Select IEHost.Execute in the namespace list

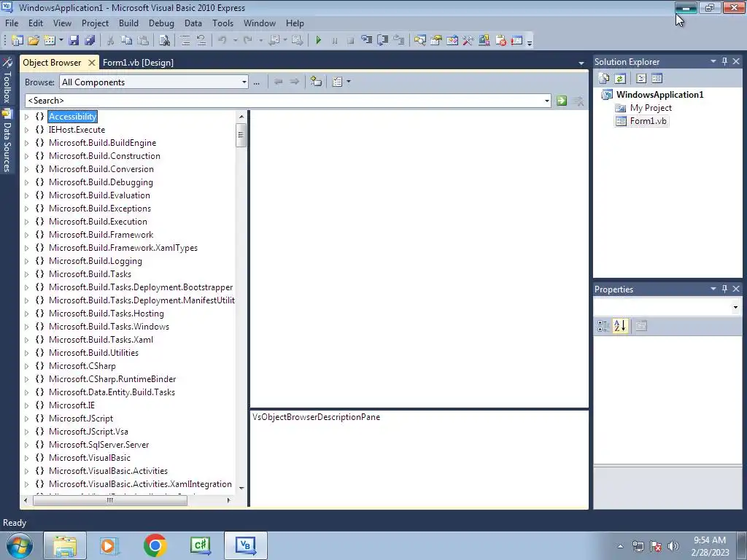coord(77,130)
